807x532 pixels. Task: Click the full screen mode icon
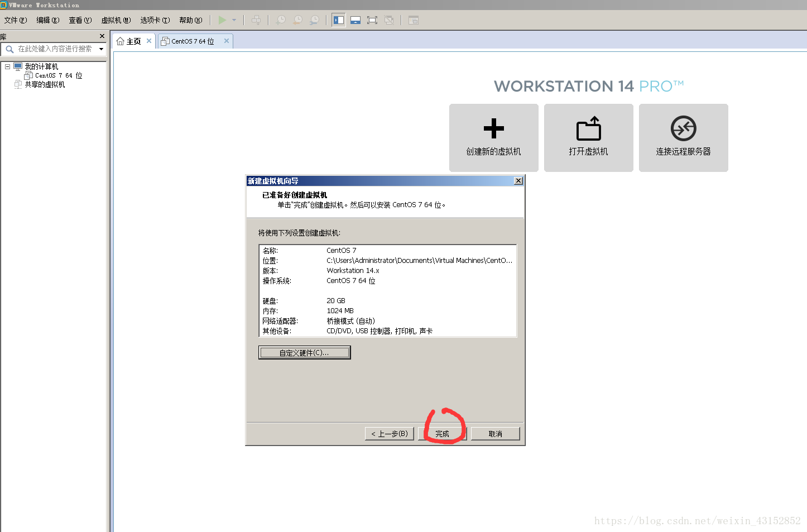click(x=372, y=20)
